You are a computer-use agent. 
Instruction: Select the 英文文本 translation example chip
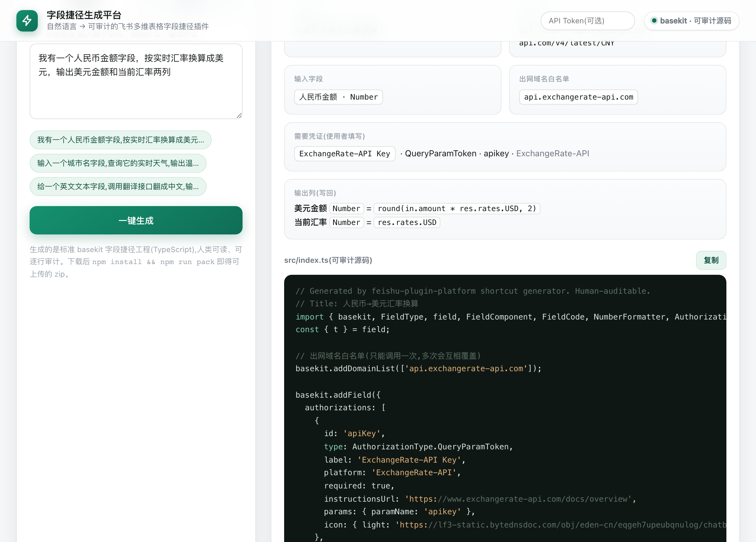pyautogui.click(x=118, y=187)
